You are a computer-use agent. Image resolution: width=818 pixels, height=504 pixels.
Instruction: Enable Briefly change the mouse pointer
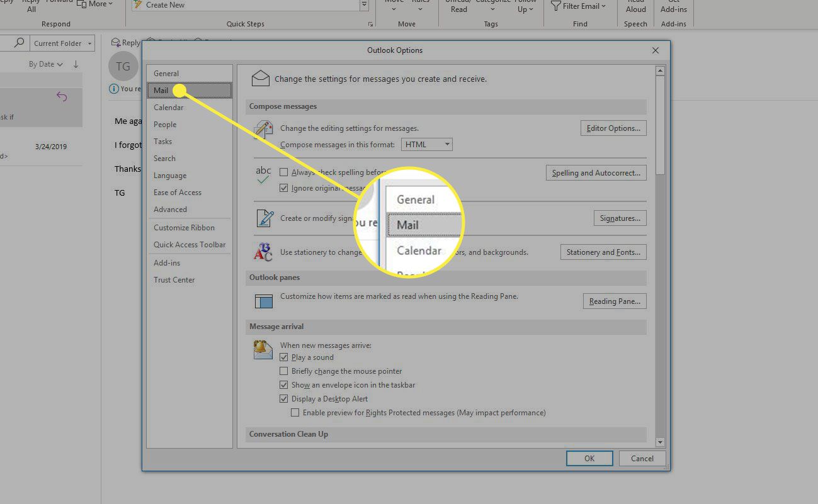[284, 371]
